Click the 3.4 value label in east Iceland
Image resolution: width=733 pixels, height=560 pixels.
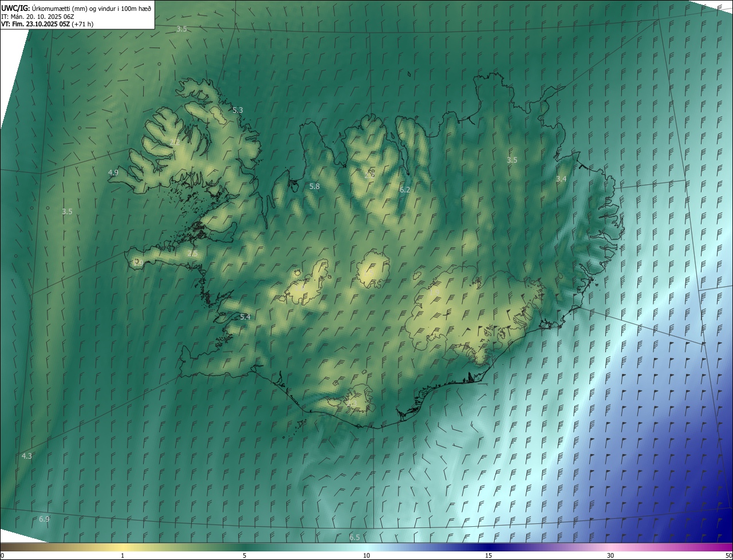point(561,179)
